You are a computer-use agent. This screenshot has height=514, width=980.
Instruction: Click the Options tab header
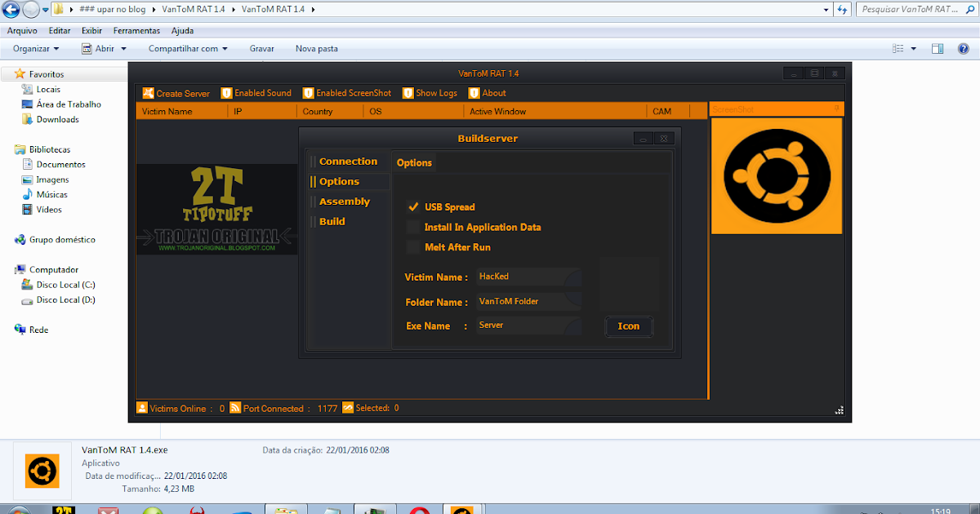tap(414, 162)
